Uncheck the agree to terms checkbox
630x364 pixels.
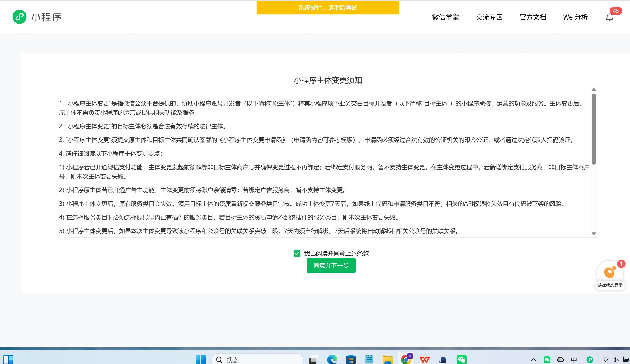tap(297, 253)
